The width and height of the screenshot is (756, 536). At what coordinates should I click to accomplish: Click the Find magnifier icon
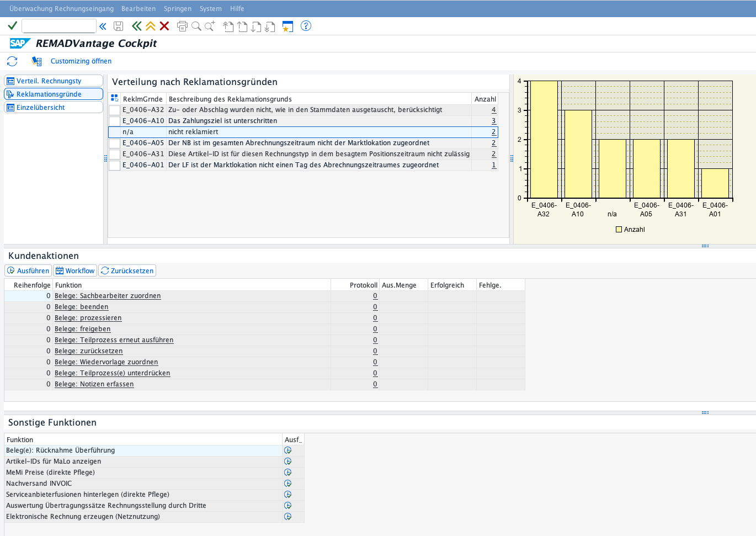click(x=196, y=26)
